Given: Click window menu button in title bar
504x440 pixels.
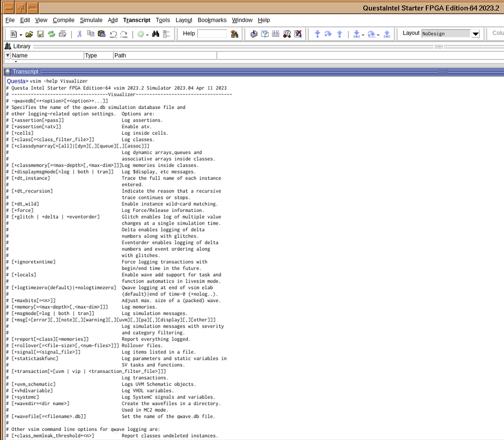Looking at the screenshot, I should pos(9,8).
